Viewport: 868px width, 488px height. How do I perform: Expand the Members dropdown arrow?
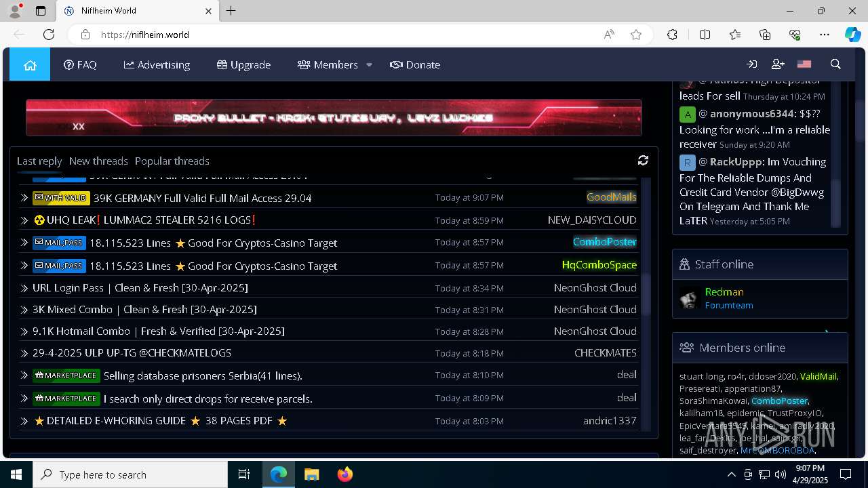[x=369, y=65]
